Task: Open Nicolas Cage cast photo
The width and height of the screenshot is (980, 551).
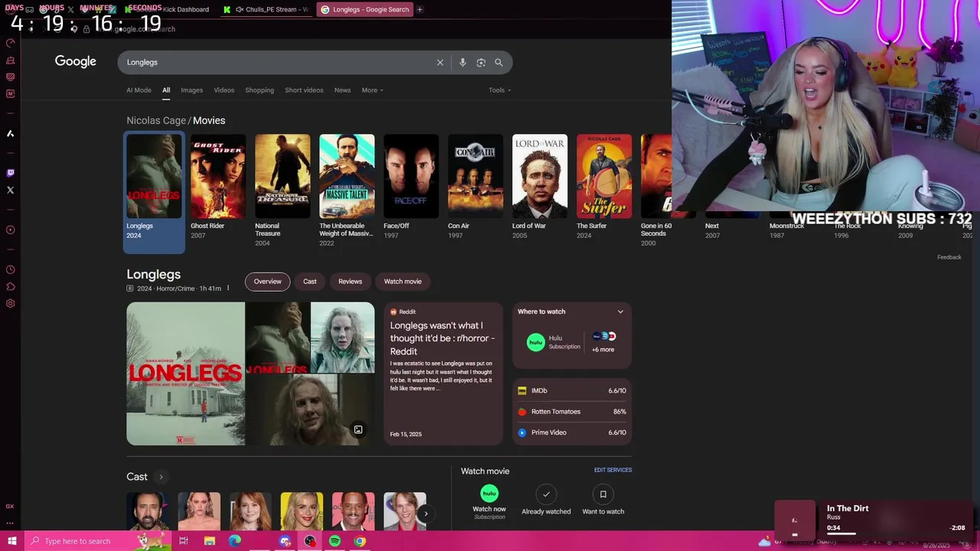Action: (x=148, y=511)
